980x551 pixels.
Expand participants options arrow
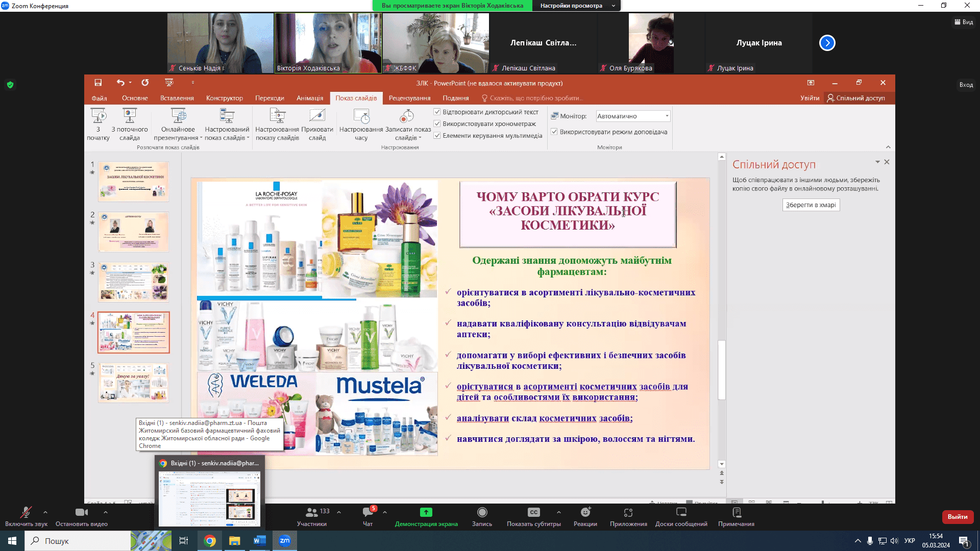point(339,512)
